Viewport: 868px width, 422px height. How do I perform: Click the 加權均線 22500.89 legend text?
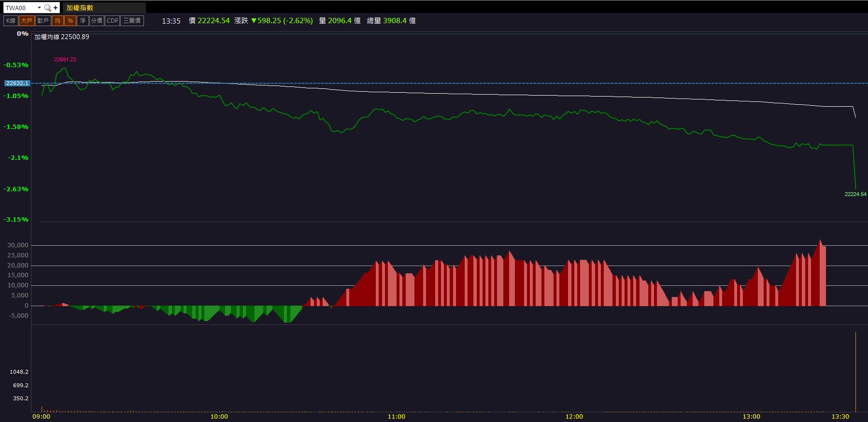[x=62, y=37]
